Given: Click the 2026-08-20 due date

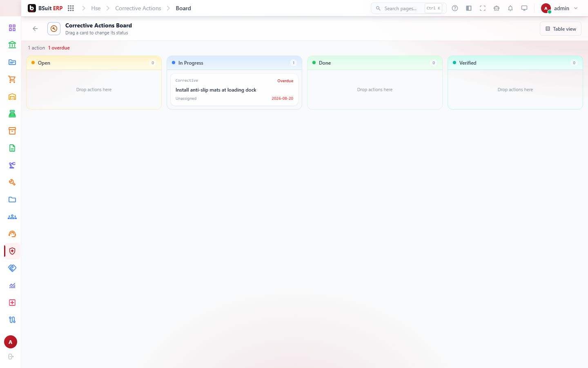Looking at the screenshot, I should (282, 99).
